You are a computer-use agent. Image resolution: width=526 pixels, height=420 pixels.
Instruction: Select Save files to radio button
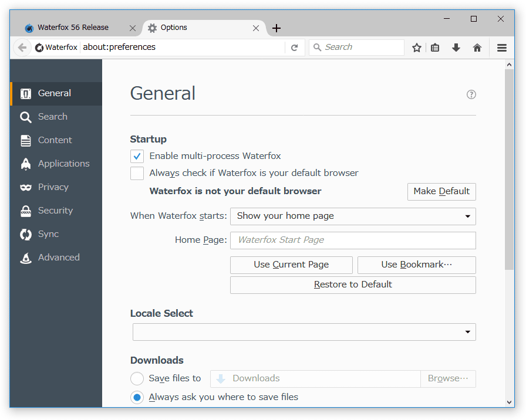(137, 378)
